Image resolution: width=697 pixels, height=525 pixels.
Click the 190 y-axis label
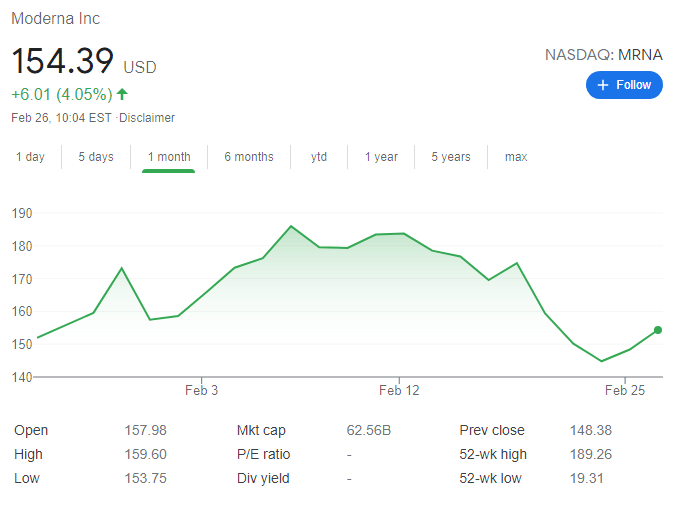coord(22,213)
